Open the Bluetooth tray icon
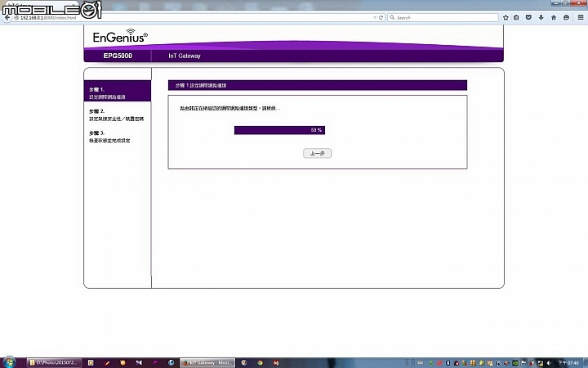Image resolution: width=588 pixels, height=368 pixels. [x=448, y=363]
